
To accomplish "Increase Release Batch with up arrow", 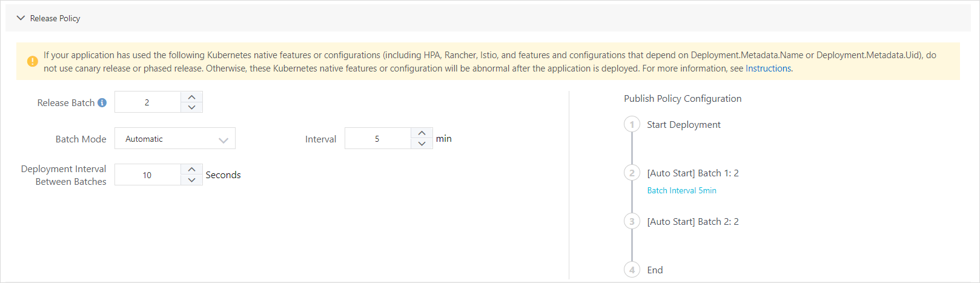I will point(191,97).
